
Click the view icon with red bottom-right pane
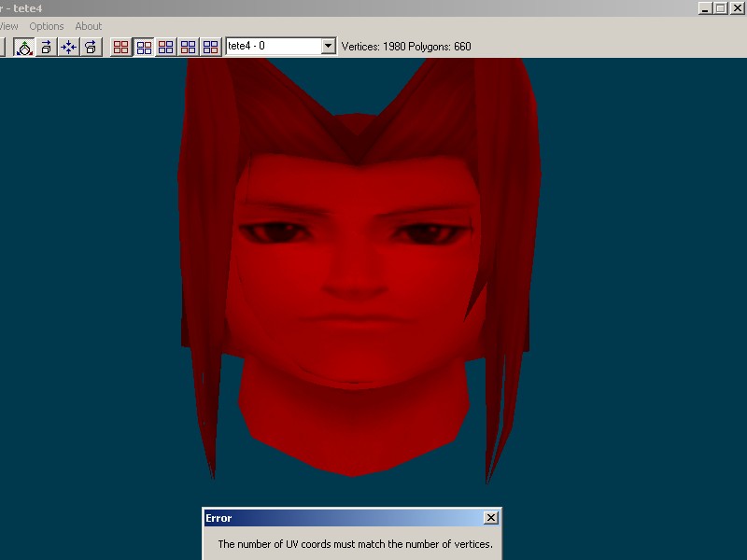[211, 47]
